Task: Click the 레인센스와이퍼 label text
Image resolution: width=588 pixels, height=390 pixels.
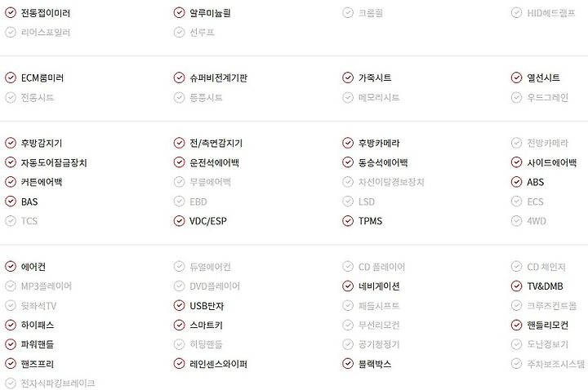Action: click(x=218, y=364)
